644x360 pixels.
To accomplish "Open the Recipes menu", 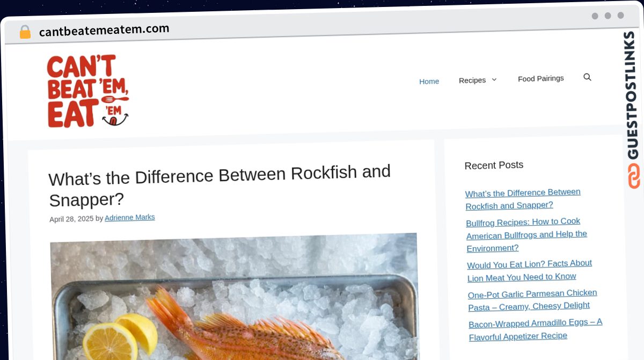I will (x=472, y=80).
